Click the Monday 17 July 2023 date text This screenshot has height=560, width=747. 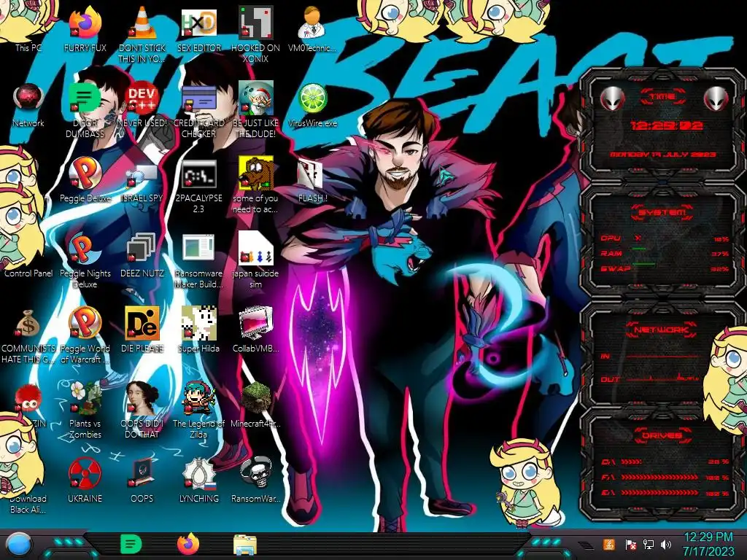pyautogui.click(x=663, y=155)
